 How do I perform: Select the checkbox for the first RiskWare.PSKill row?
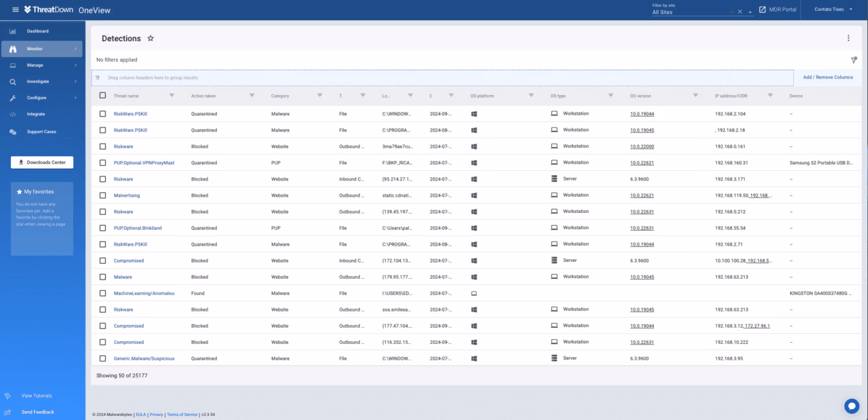click(x=102, y=113)
